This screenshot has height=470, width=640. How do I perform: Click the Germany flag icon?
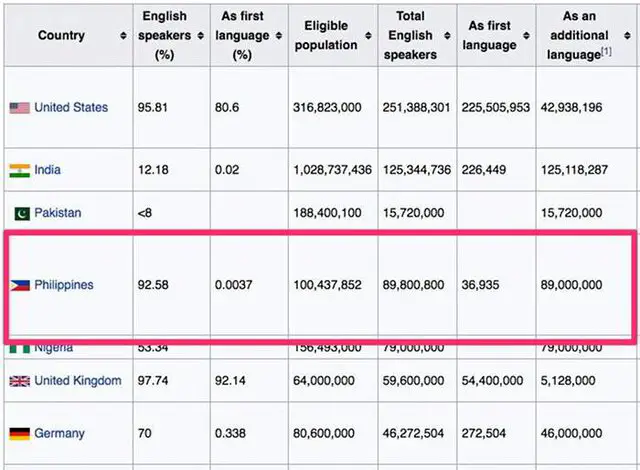[20, 434]
